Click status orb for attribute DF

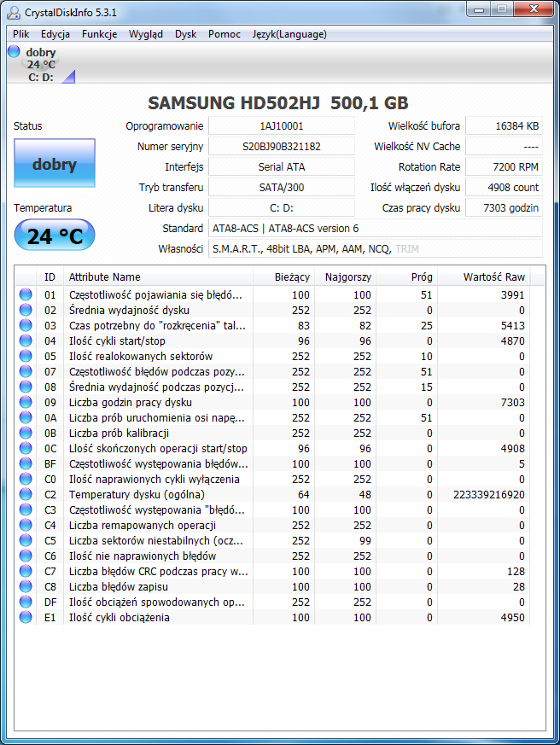[26, 602]
